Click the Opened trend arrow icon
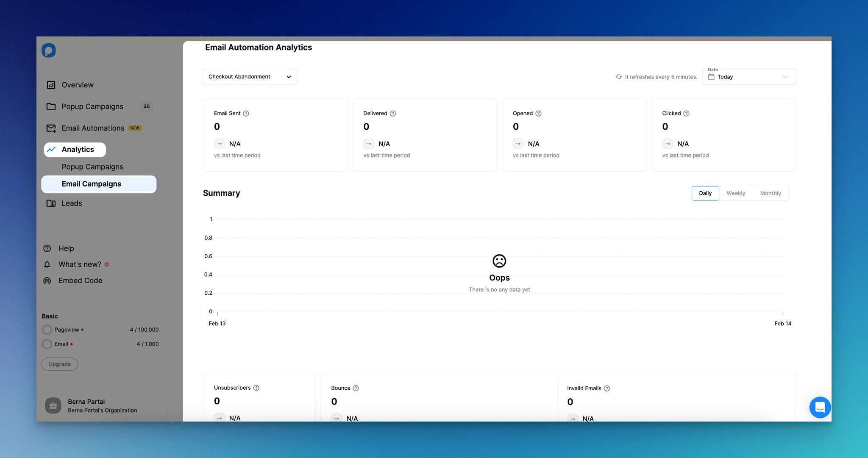Screen dimensions: 868x458 pos(518,144)
